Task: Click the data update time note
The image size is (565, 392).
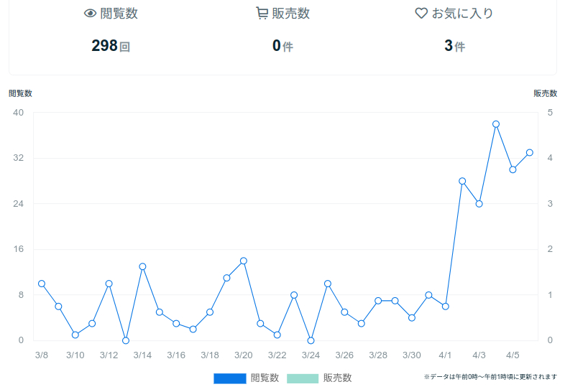Action: pos(490,377)
